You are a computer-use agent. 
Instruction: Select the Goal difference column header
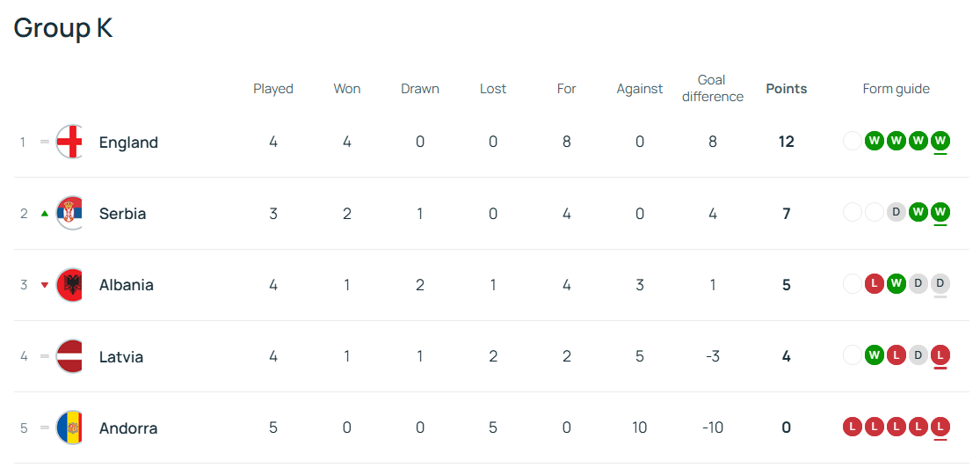(x=713, y=88)
